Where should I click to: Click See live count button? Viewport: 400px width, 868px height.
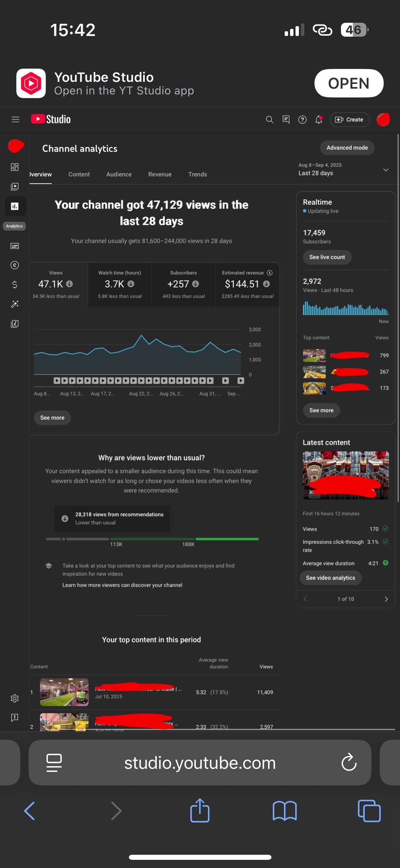327,257
